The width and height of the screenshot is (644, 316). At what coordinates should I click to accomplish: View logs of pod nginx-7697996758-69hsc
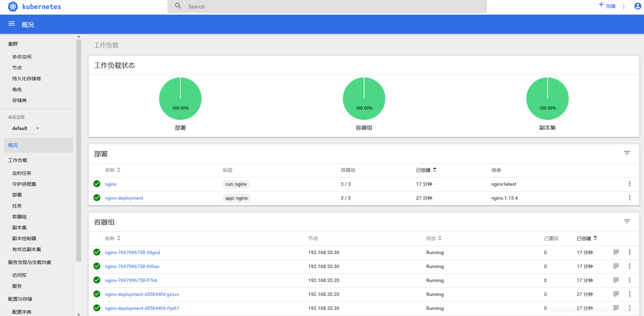click(616, 266)
